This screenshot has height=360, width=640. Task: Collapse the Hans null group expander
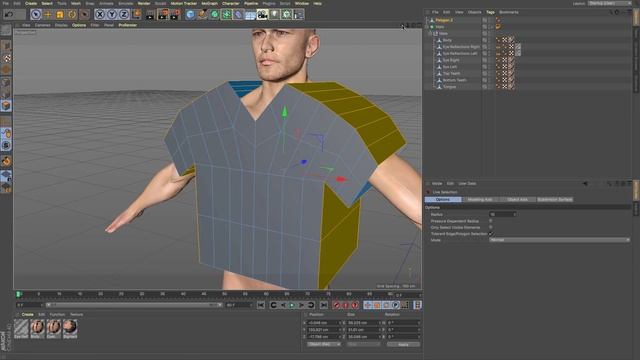431,33
